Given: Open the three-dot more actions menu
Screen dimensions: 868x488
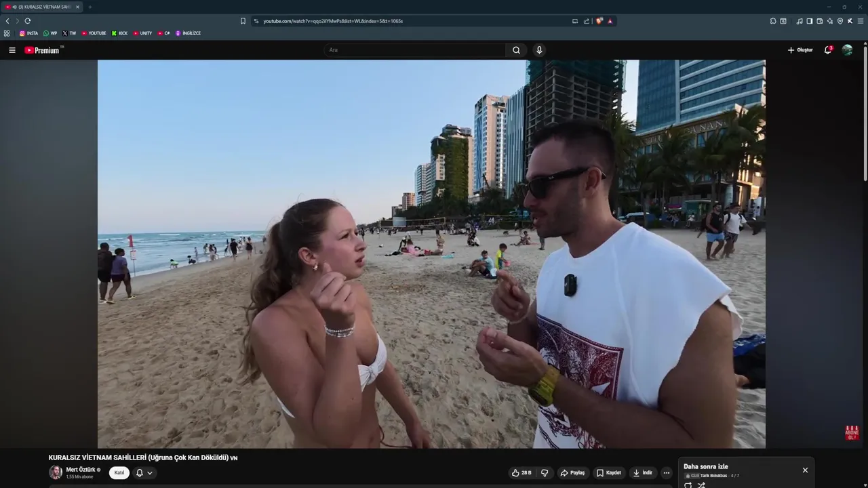Looking at the screenshot, I should (667, 473).
